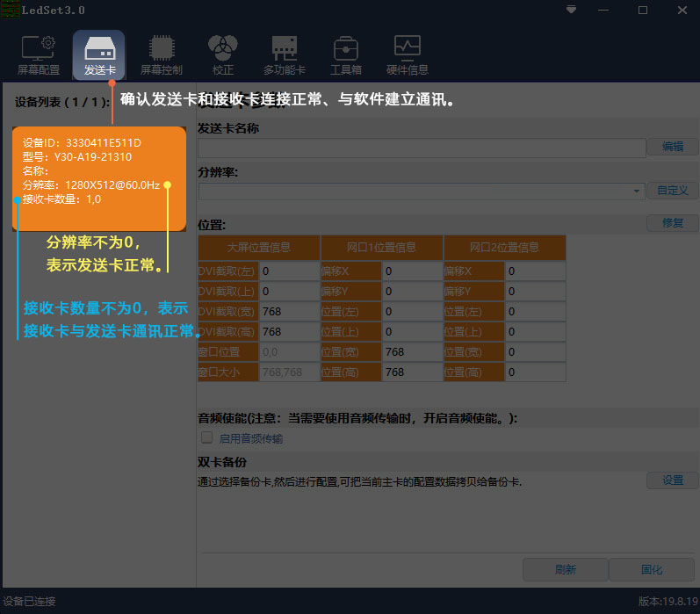Image resolution: width=700 pixels, height=614 pixels.
Task: Click the 窗口位置 field showing 0,0
Action: 289,352
